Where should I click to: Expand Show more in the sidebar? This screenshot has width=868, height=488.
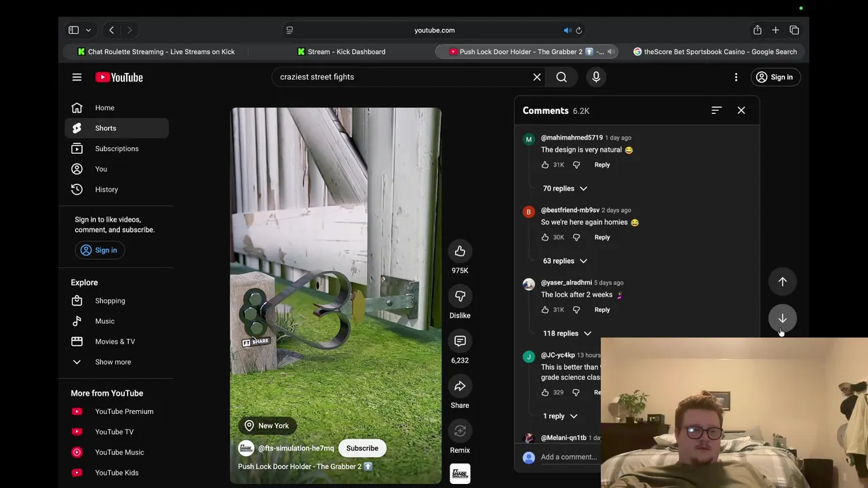pyautogui.click(x=117, y=362)
